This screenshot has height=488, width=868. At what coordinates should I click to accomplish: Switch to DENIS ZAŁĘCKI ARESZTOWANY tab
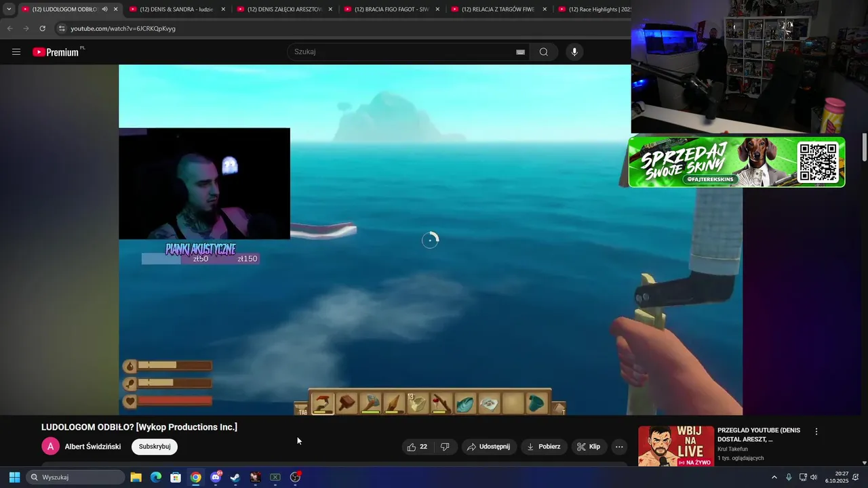(283, 9)
